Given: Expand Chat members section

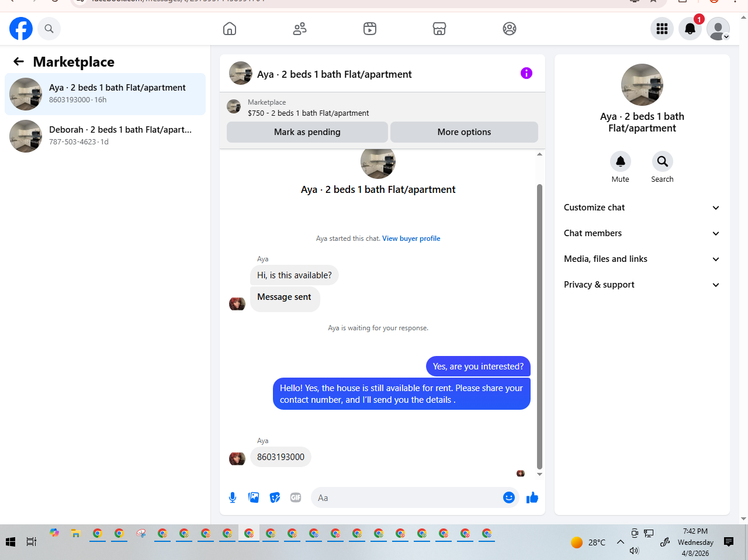Looking at the screenshot, I should (x=642, y=233).
